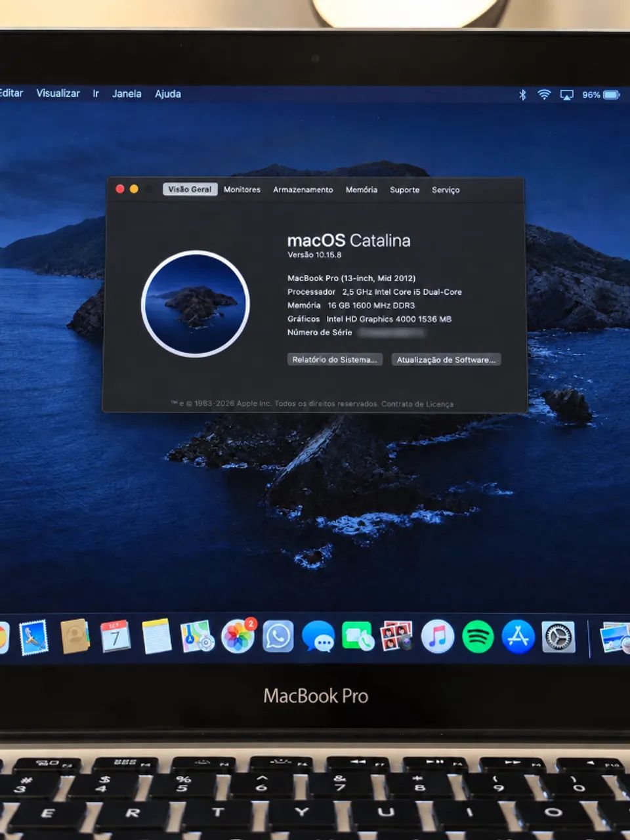
Task: Switch to the Monitores tab
Action: pyautogui.click(x=242, y=190)
